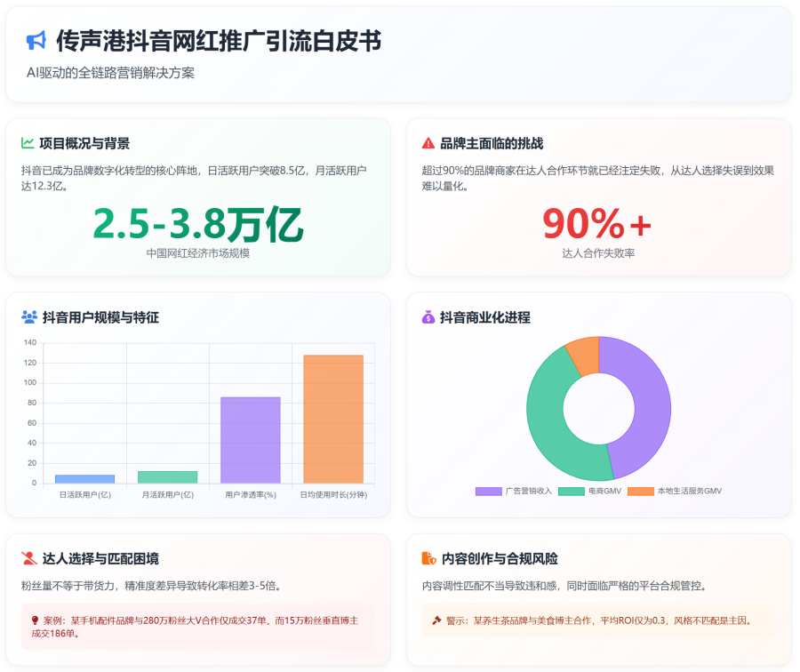The width and height of the screenshot is (800, 672).
Task: Click the gavel icon before 警示 text
Action: point(436,620)
